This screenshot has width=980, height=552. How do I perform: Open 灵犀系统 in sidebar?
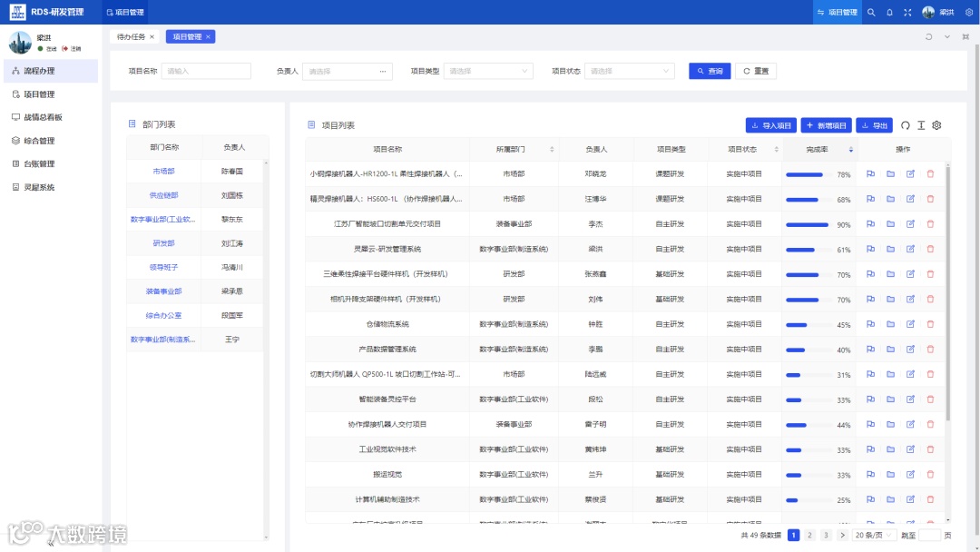(x=51, y=187)
